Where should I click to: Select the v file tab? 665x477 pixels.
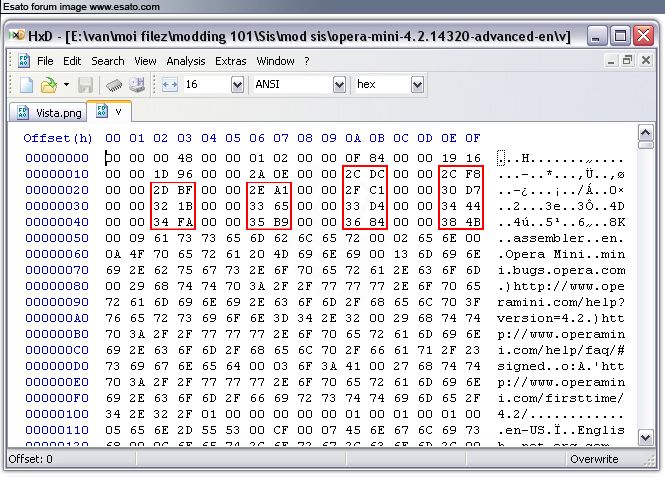(x=109, y=112)
